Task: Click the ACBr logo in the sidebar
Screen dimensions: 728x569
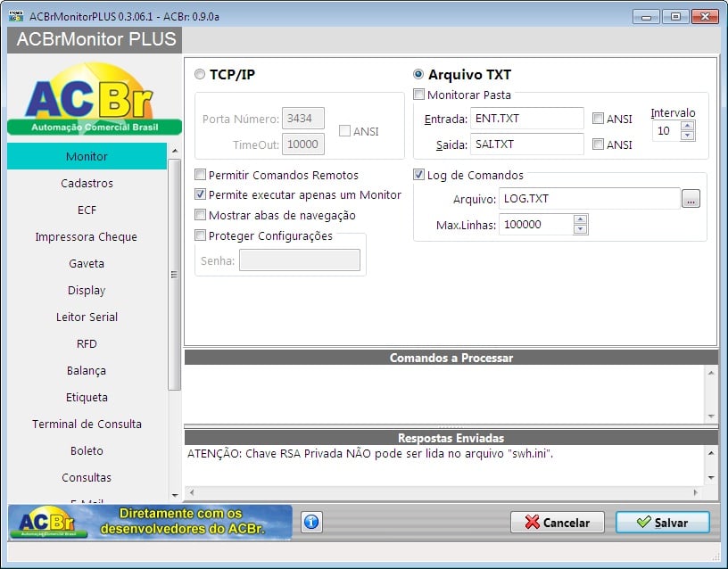Action: [x=95, y=99]
